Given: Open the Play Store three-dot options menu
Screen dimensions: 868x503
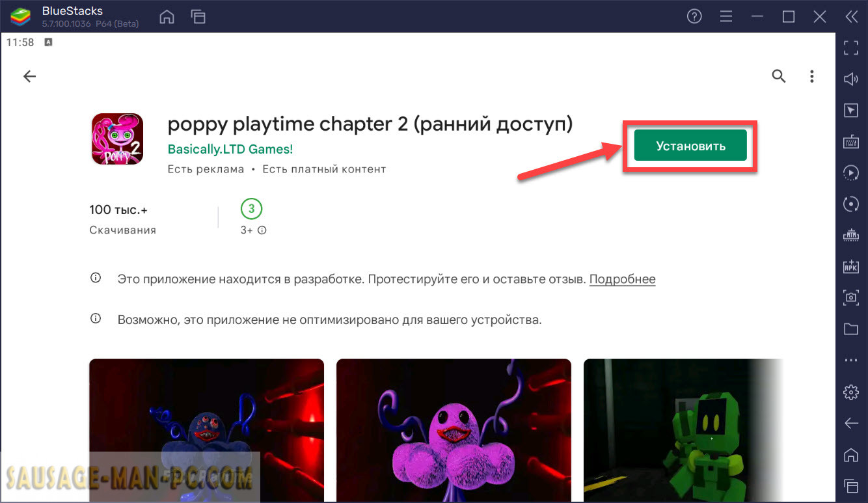Looking at the screenshot, I should [812, 77].
